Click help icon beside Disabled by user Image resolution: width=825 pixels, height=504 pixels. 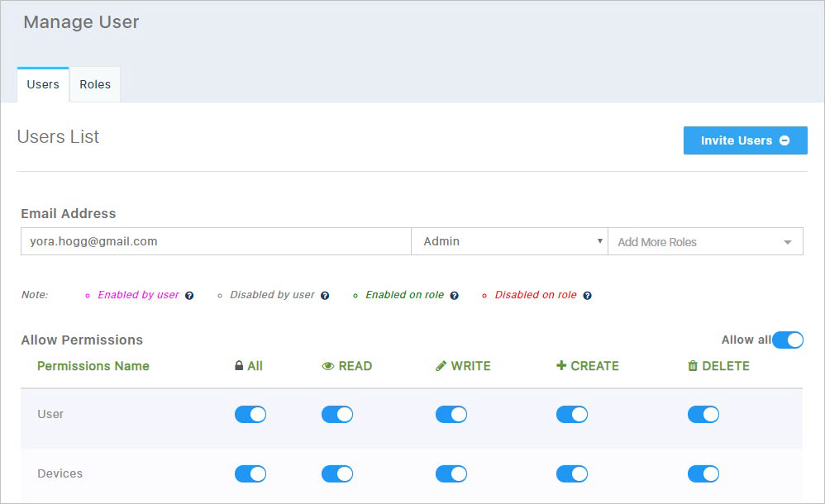click(325, 296)
